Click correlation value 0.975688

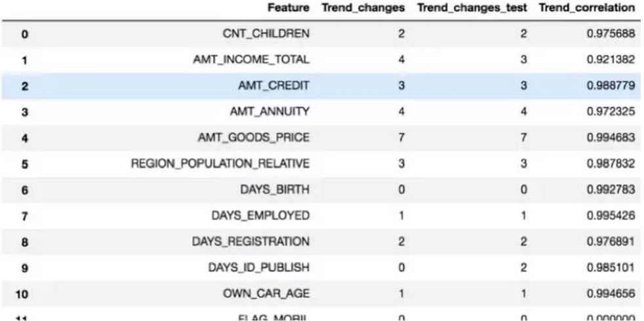pyautogui.click(x=611, y=33)
